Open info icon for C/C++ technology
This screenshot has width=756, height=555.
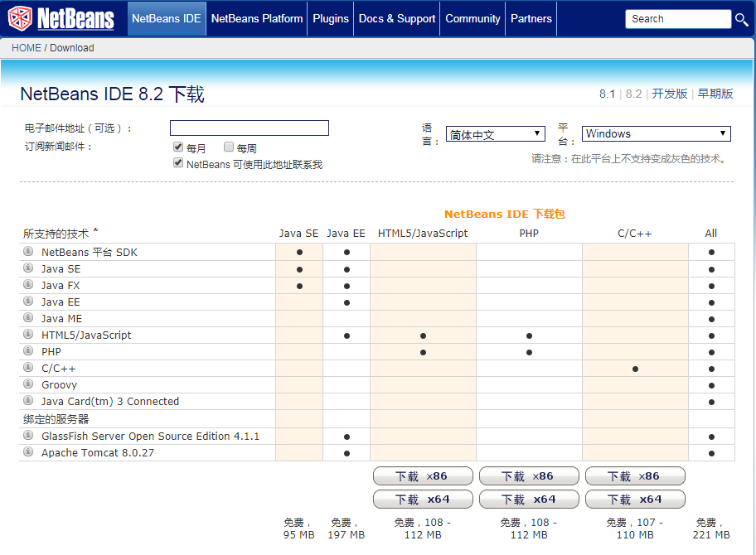(29, 369)
